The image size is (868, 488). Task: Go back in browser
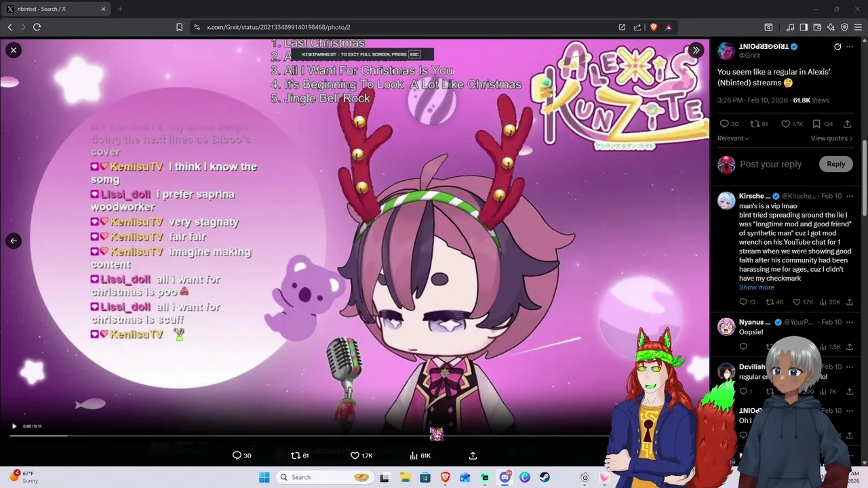point(9,27)
